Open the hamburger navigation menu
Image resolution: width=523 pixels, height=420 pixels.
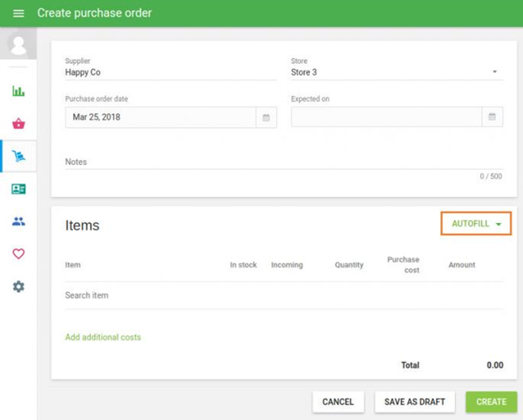[x=18, y=13]
